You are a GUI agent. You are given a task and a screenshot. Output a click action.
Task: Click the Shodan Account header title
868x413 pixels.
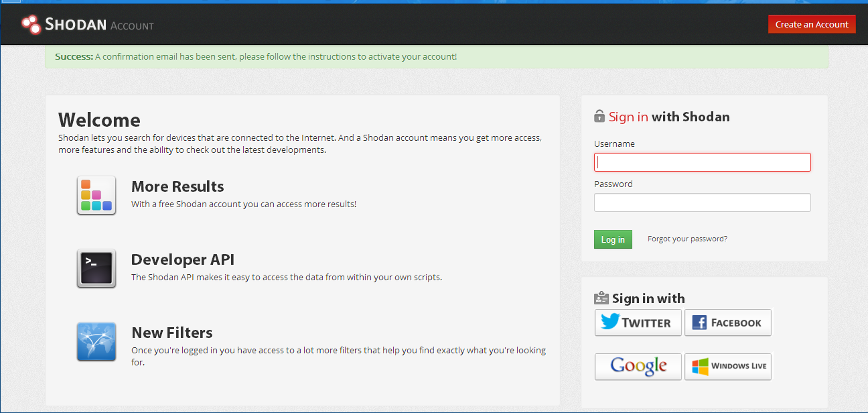pos(99,25)
